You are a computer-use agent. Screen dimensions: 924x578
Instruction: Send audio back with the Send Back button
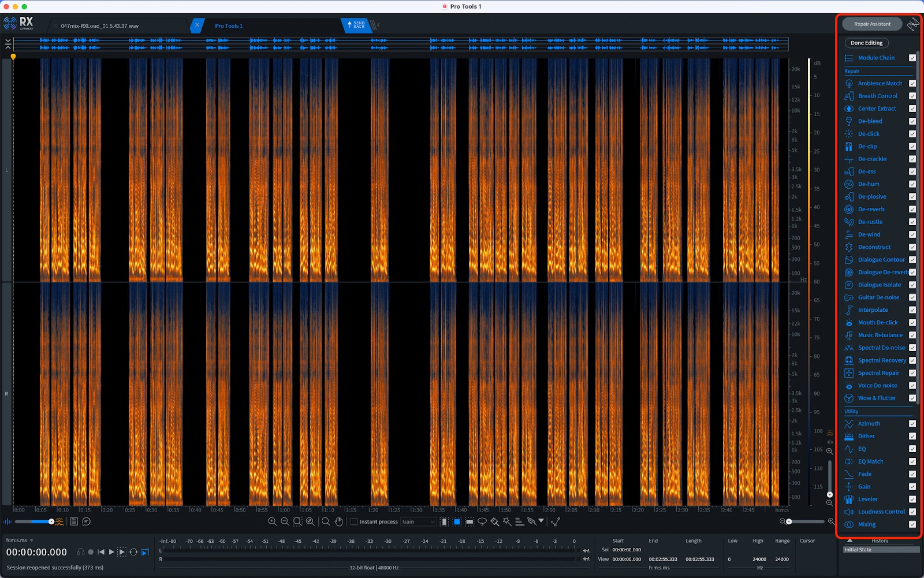point(356,25)
